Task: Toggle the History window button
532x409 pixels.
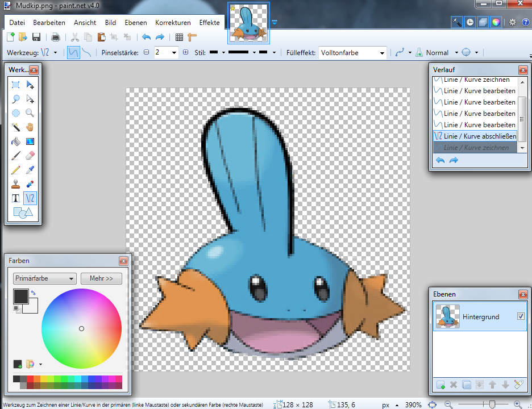Action: click(470, 22)
